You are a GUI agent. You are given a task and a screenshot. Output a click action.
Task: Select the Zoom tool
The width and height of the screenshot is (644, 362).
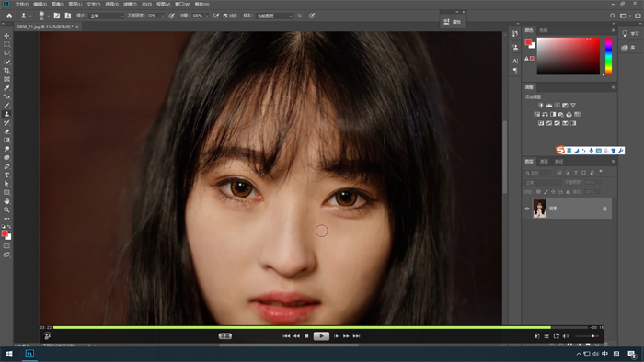click(x=6, y=209)
